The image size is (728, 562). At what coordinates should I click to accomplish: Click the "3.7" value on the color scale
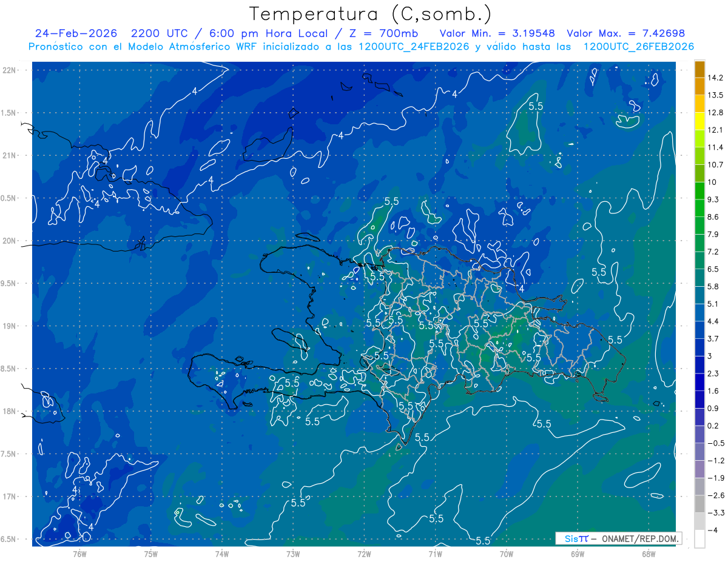click(x=714, y=338)
